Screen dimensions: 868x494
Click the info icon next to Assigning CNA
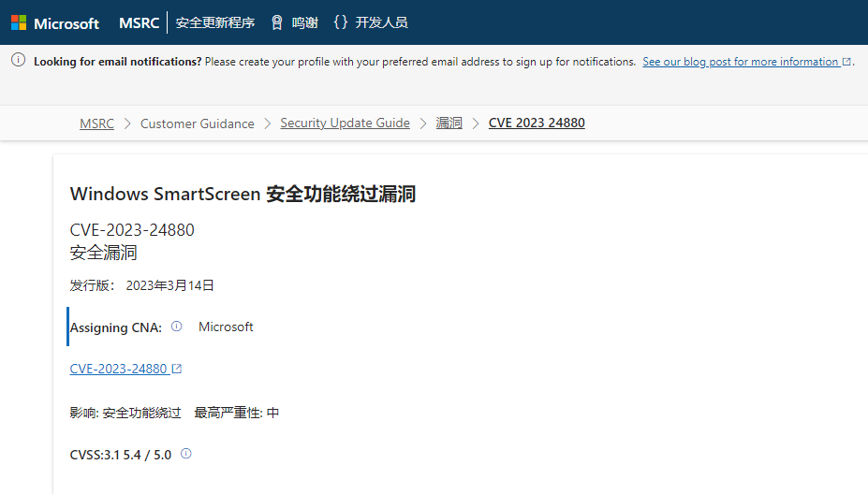pos(177,327)
